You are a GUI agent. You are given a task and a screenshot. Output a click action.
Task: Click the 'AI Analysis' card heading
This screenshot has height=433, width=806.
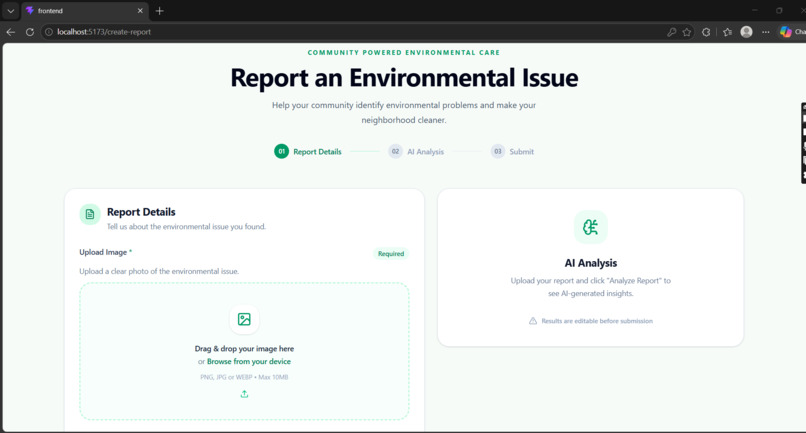point(591,263)
